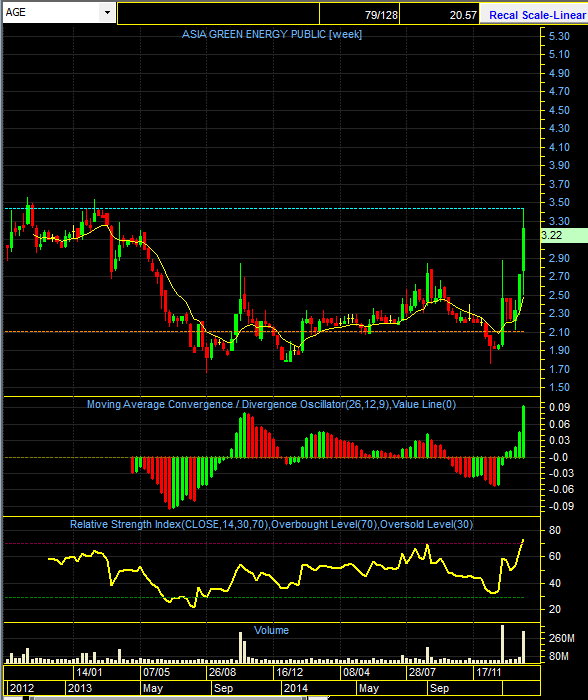
Task: Click the 07/05 date marker
Action: tap(156, 672)
